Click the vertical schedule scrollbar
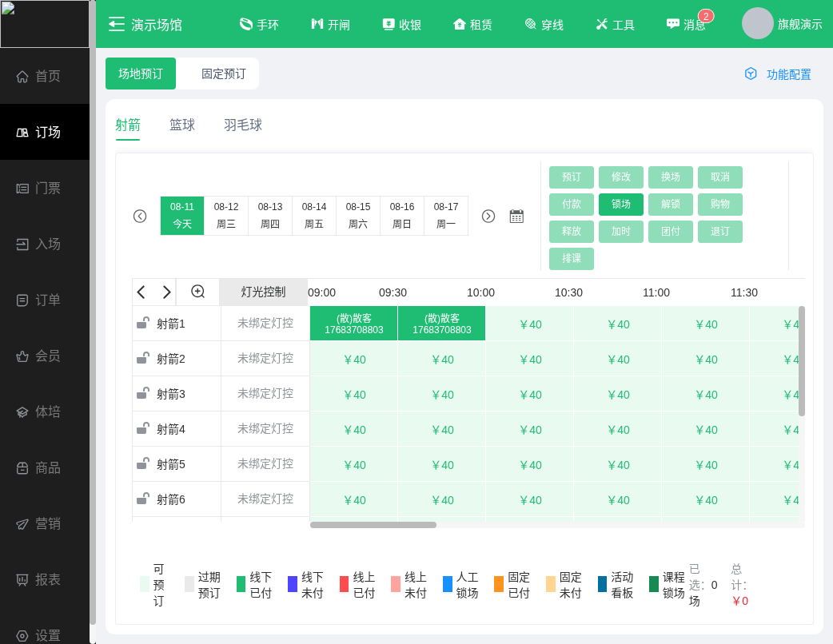Image resolution: width=833 pixels, height=644 pixels. tap(802, 361)
